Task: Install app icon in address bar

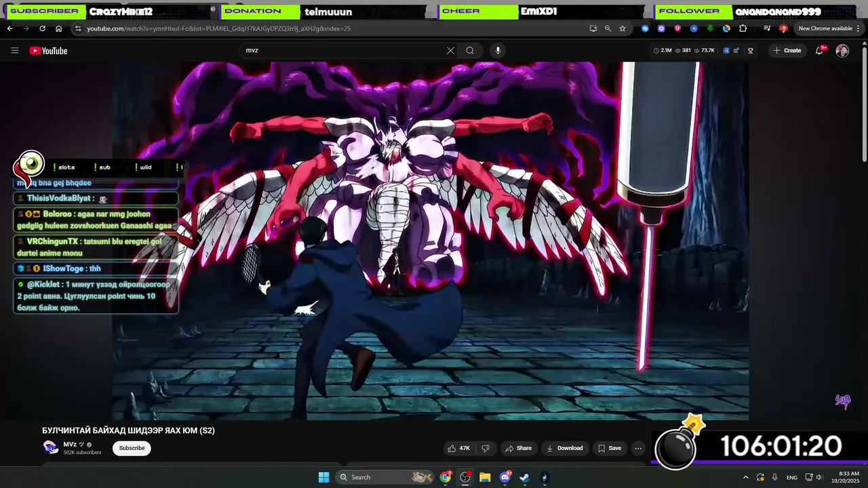Action: [593, 28]
